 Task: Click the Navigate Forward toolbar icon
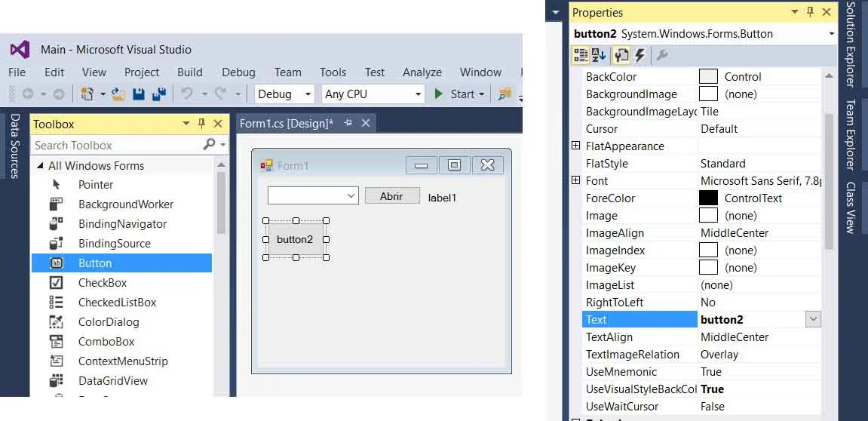point(59,94)
